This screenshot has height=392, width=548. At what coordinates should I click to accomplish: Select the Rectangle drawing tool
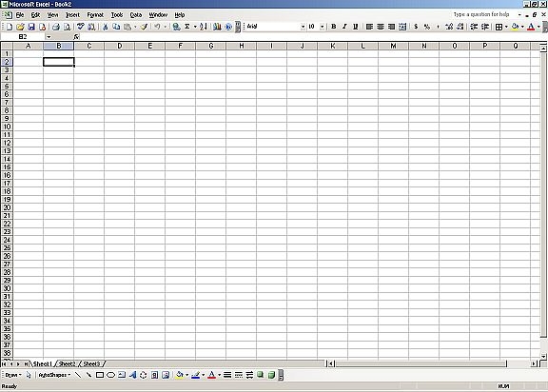tap(100, 375)
